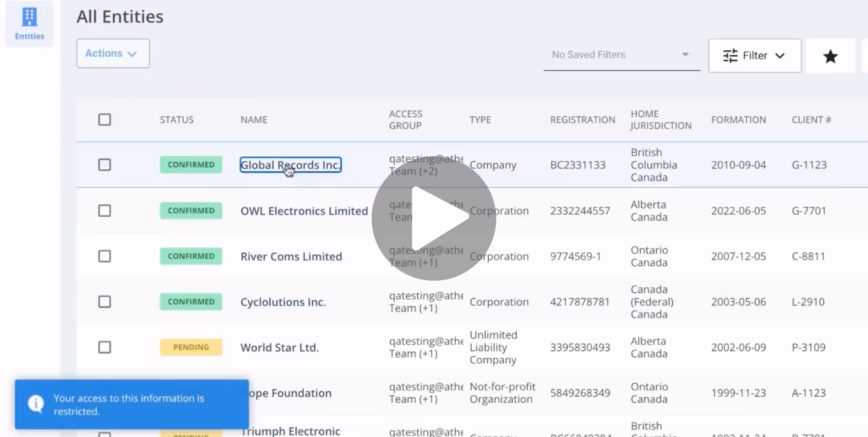Sort by the NAME column header
This screenshot has height=437, width=868.
click(x=254, y=120)
